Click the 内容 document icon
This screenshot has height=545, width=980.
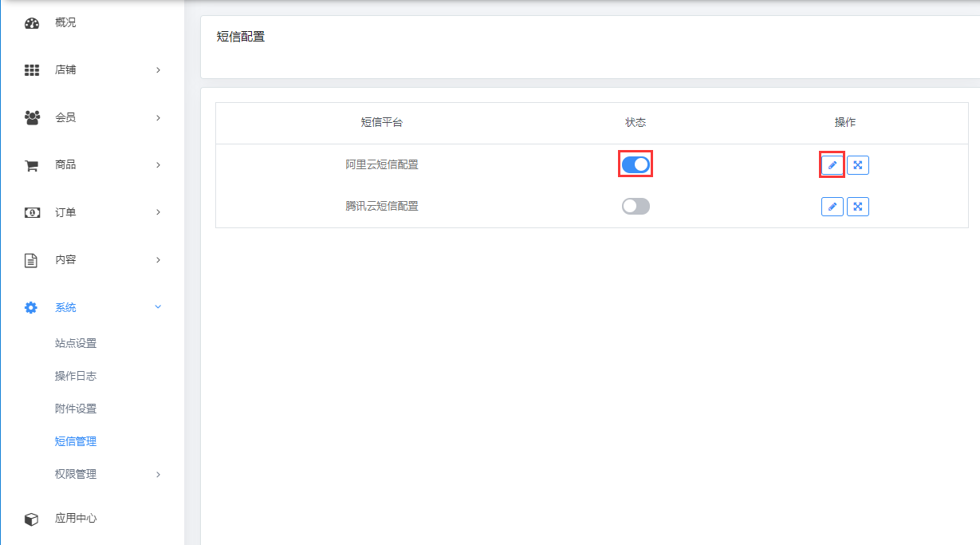click(x=31, y=260)
